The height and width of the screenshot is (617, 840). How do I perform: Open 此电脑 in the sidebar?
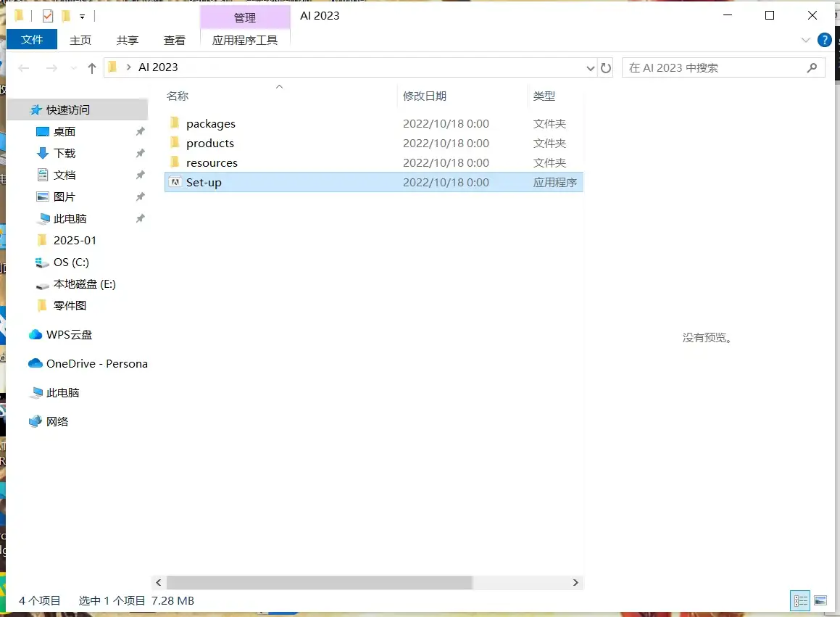(60, 392)
